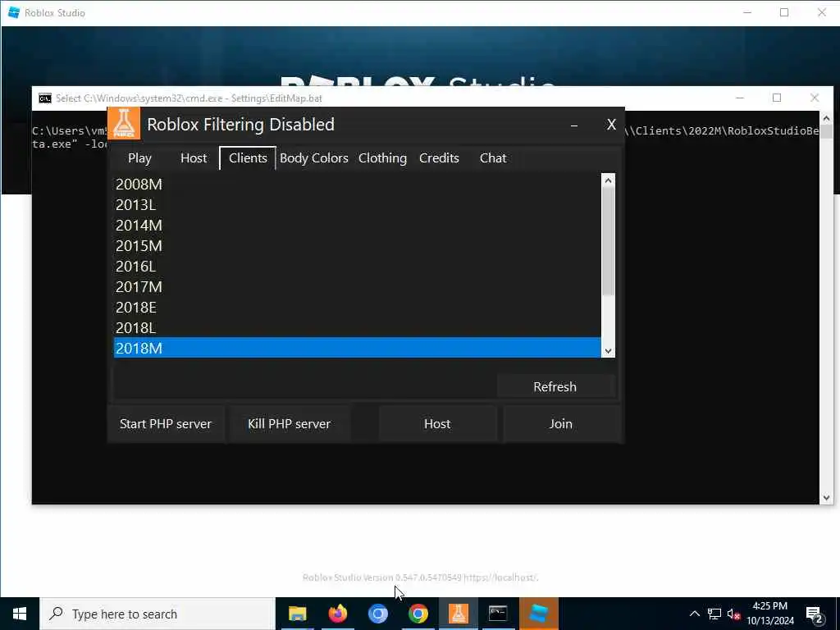Click the bottom Host button

(437, 424)
